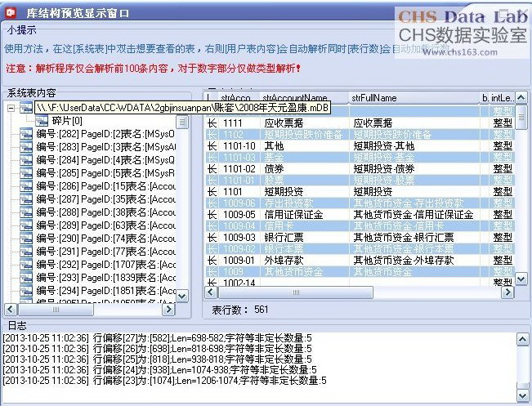532x406 pixels.
Task: Select tree item 编号:[285] PageID:[5]
Action: point(105,173)
